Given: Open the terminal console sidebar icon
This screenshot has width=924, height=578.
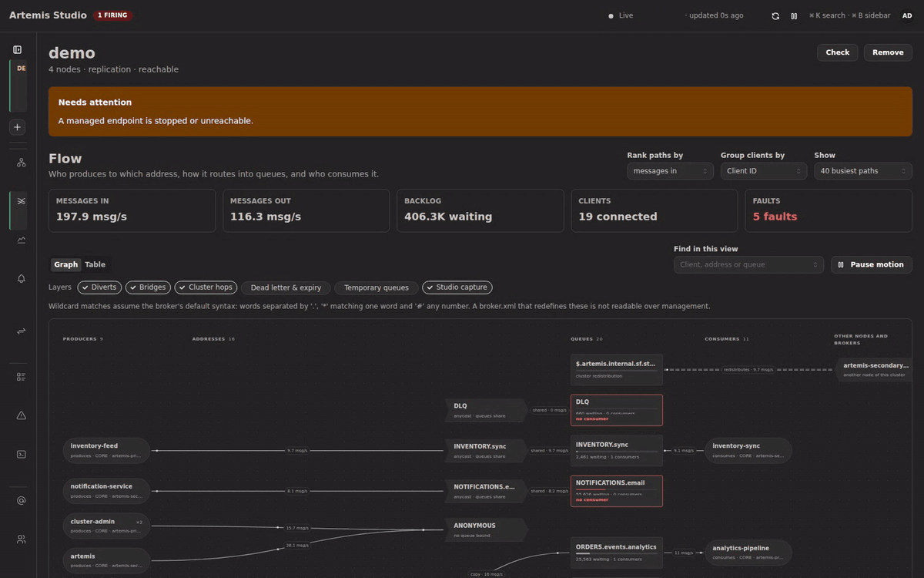Looking at the screenshot, I should pyautogui.click(x=22, y=454).
